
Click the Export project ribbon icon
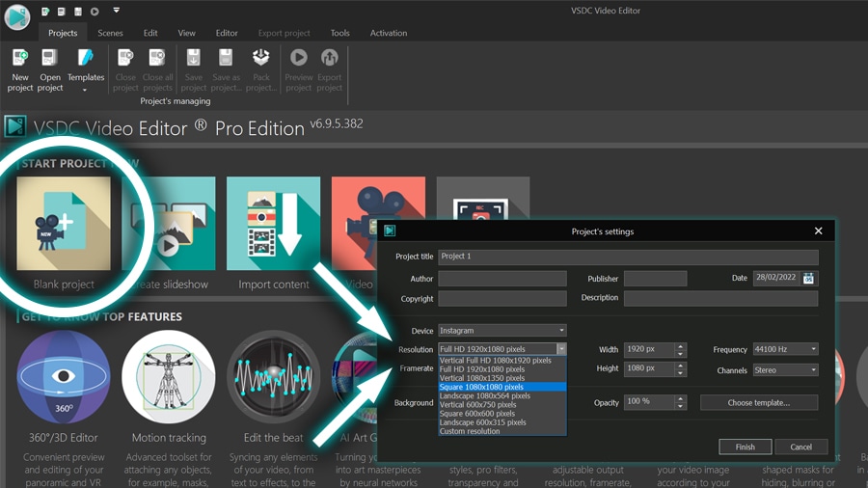(330, 58)
